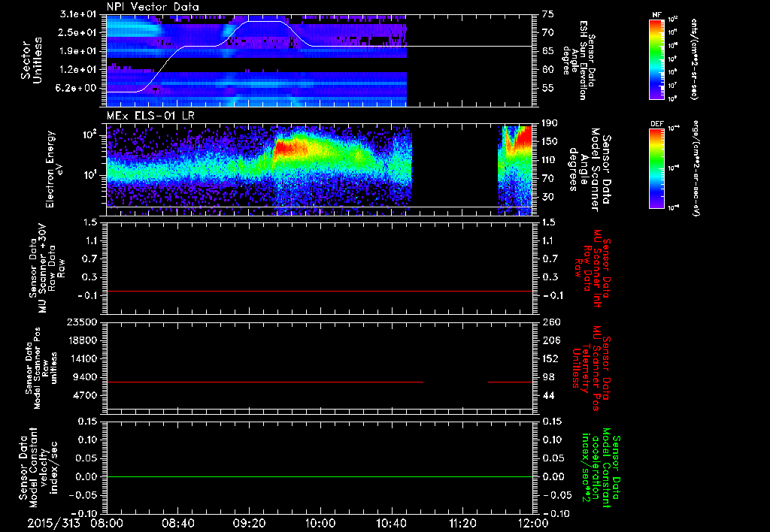Click the "11:20" time axis label
Image resolution: width=770 pixels, height=532 pixels.
click(x=462, y=523)
